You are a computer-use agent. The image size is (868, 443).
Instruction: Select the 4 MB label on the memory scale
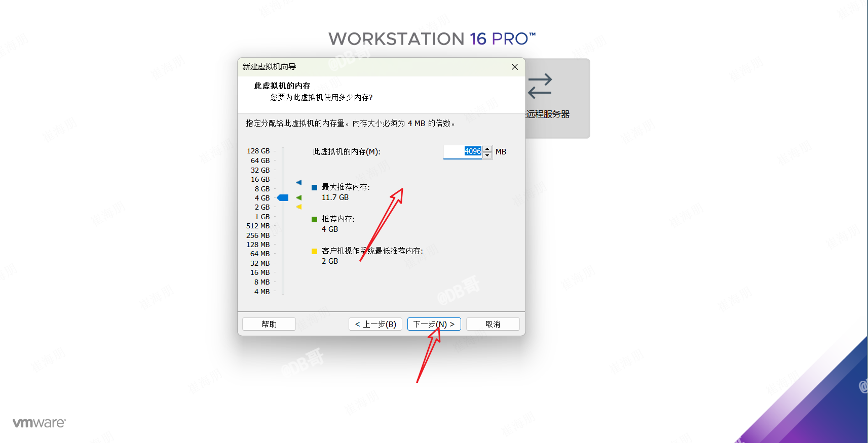point(262,292)
